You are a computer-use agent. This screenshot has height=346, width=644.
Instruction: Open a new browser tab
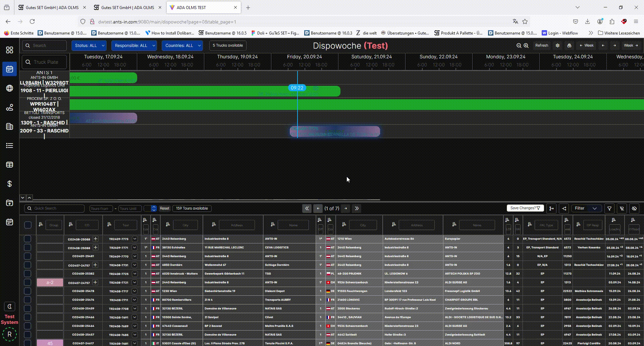[248, 7]
